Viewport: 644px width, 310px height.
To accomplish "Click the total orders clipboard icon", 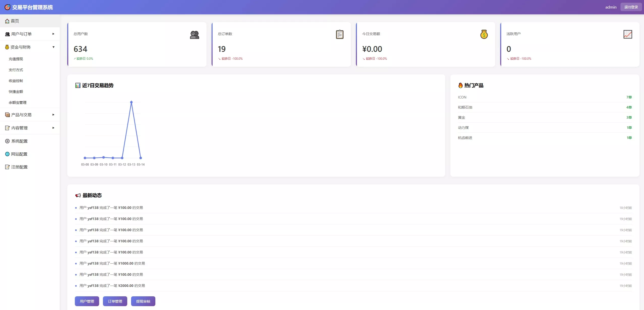I will [339, 34].
